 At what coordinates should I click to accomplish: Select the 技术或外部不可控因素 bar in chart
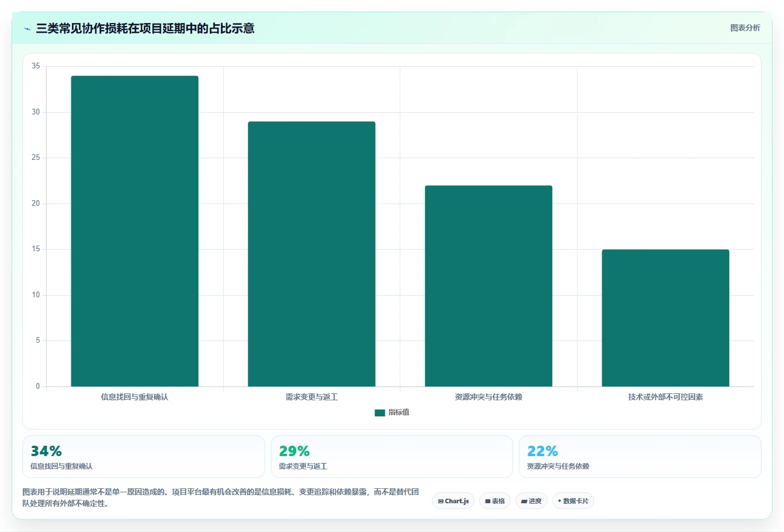point(666,318)
